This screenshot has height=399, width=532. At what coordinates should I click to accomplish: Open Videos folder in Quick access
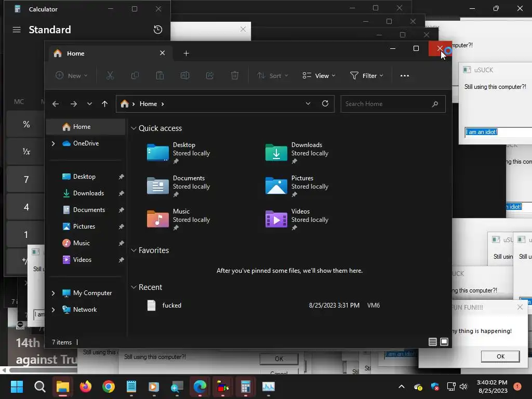297,220
